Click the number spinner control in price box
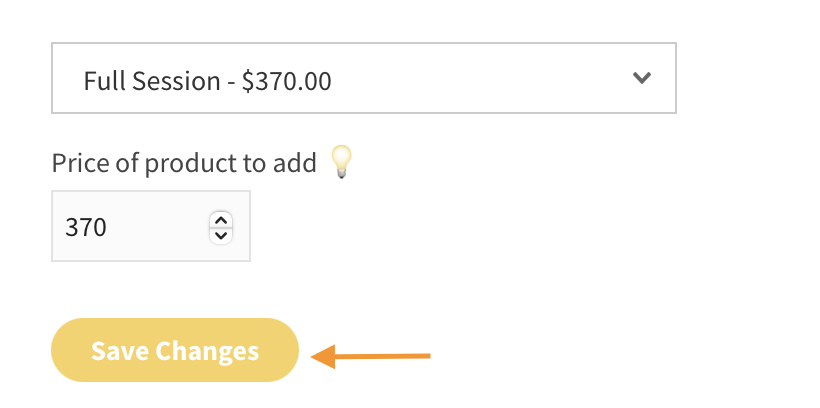This screenshot has width=820, height=408. pos(221,227)
